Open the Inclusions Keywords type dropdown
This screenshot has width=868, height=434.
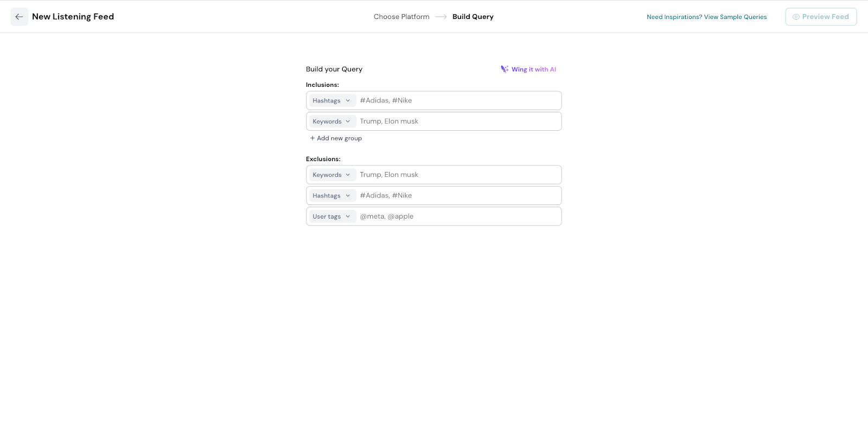332,122
